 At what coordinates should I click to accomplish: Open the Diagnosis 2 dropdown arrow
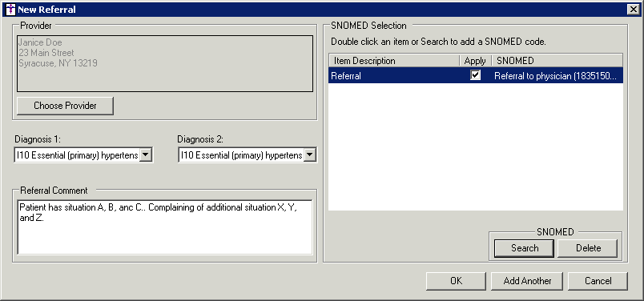pos(310,155)
